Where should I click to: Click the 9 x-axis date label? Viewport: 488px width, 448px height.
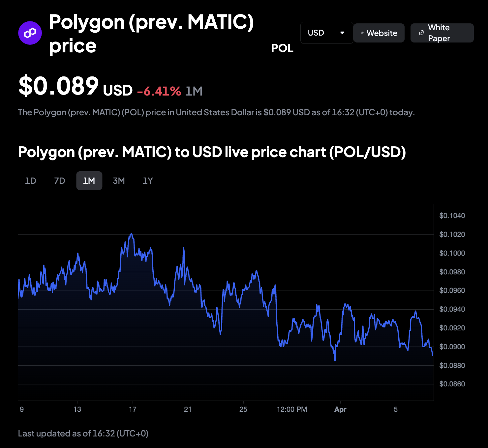[22, 409]
